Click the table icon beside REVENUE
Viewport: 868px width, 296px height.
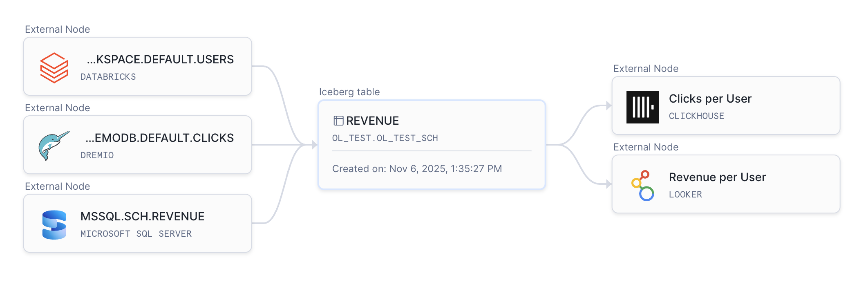(338, 121)
